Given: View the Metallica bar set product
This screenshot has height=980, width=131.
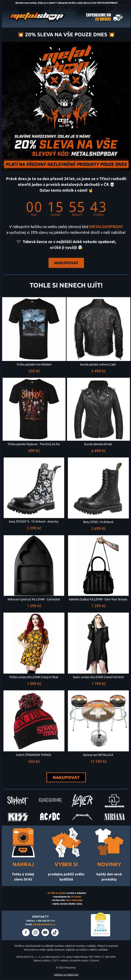Looking at the screenshot, I should coord(98,721).
